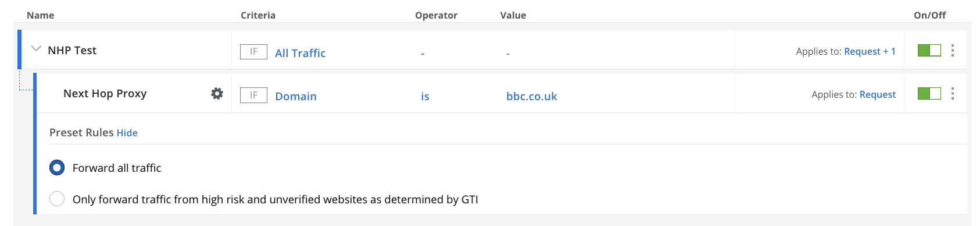Open Applies to Request + 1 link
Image resolution: width=980 pixels, height=226 pixels.
[x=870, y=51]
